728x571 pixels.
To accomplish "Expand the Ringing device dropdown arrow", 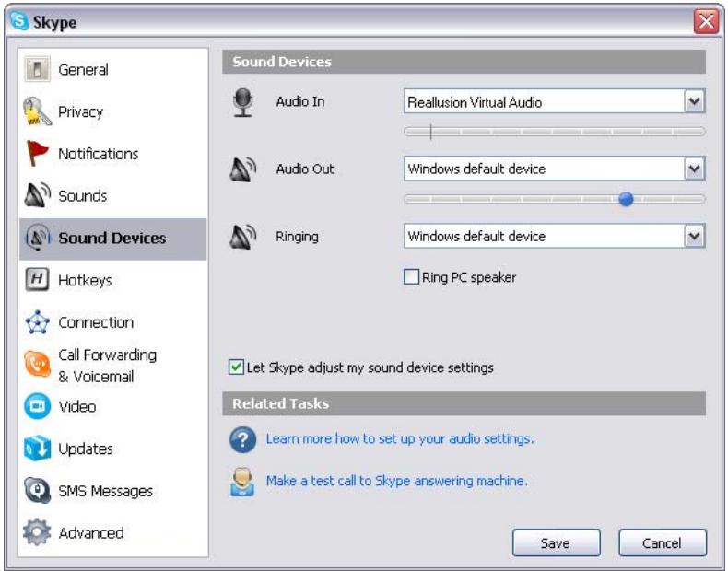I will (x=694, y=236).
